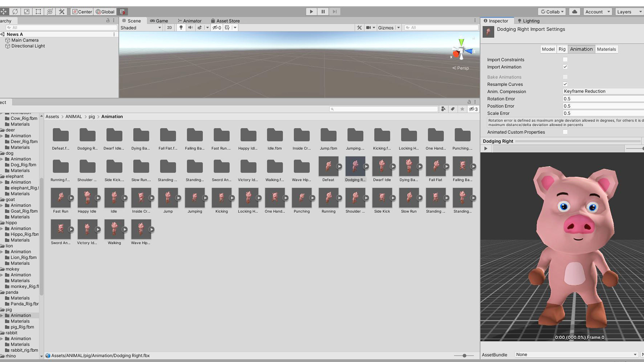Click the Collab button
644x362 pixels.
(x=552, y=12)
